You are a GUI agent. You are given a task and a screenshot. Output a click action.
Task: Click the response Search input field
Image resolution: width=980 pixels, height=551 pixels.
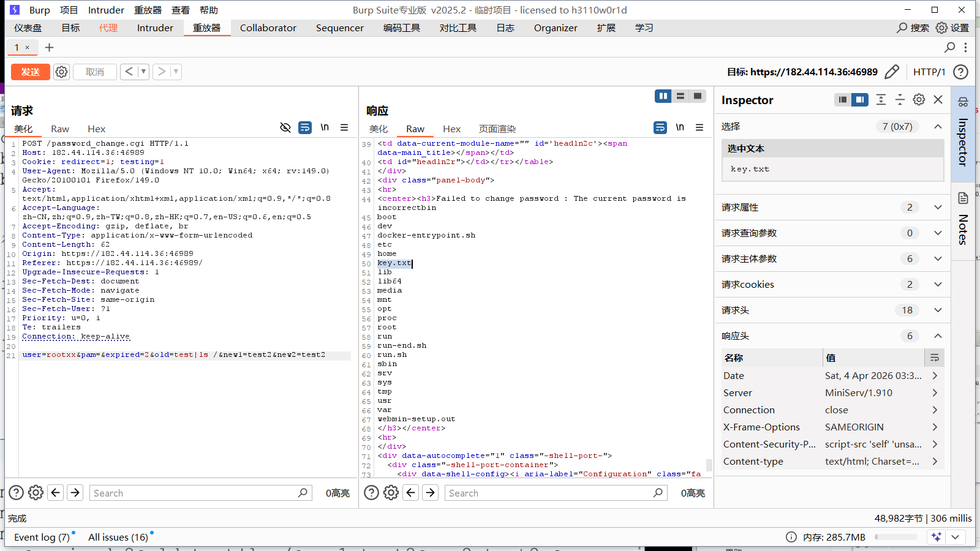556,493
